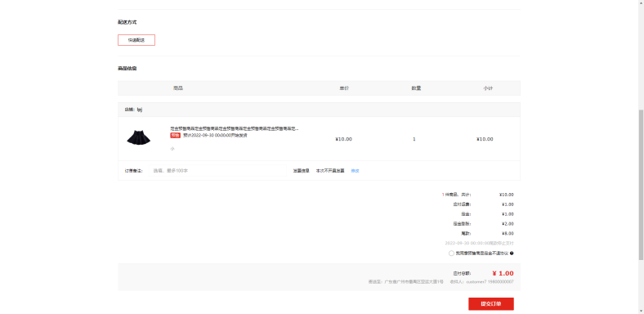Click the 小计 column header
The width and height of the screenshot is (644, 314).
coord(488,88)
